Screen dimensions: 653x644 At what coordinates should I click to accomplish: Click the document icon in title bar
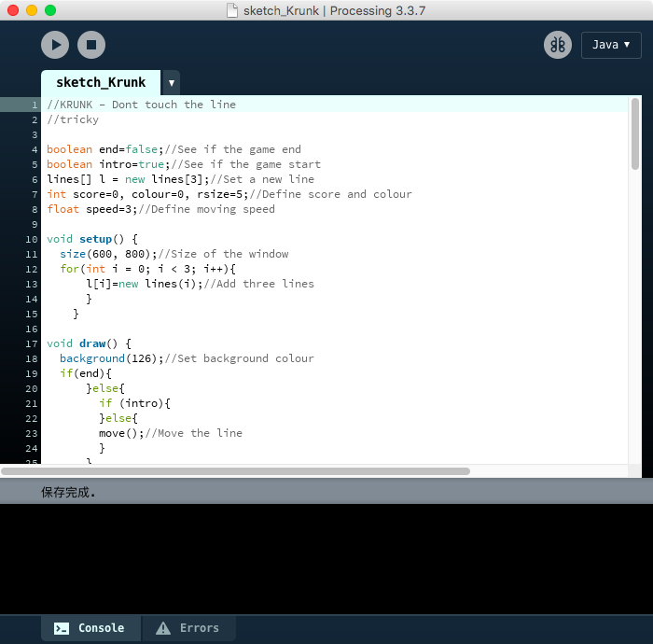232,10
